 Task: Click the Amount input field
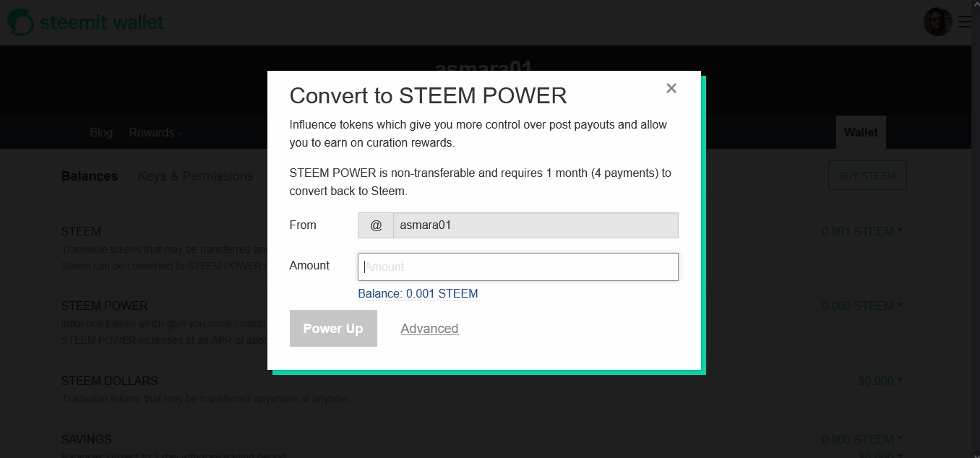(518, 267)
